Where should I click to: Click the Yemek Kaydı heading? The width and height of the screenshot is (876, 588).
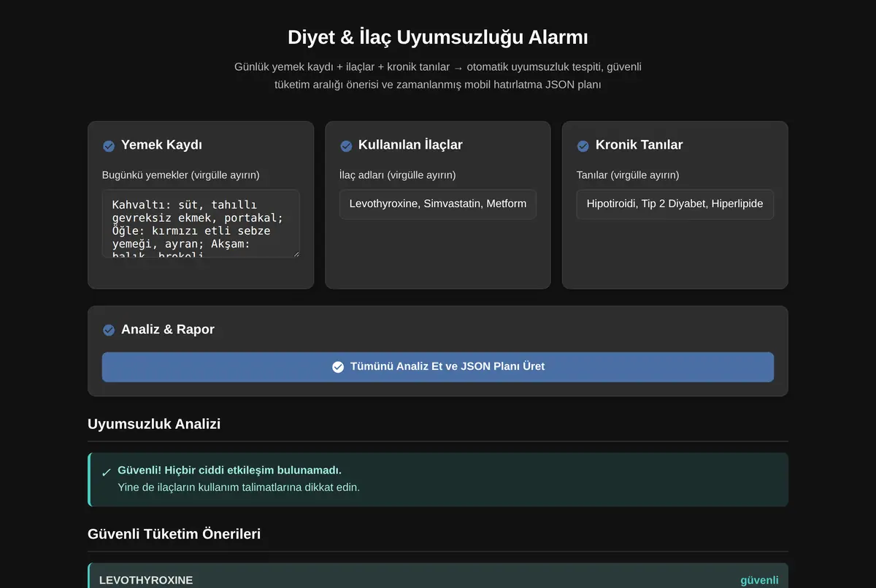(x=161, y=144)
